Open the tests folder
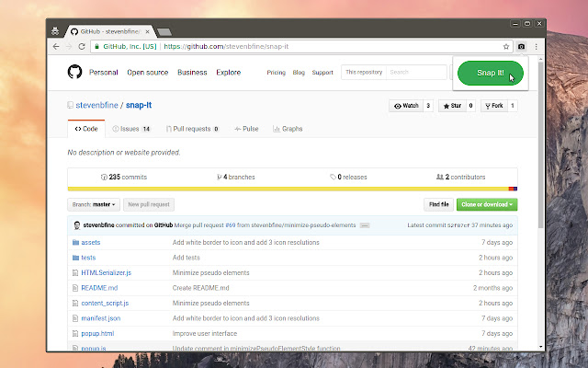The height and width of the screenshot is (368, 588). [x=88, y=258]
